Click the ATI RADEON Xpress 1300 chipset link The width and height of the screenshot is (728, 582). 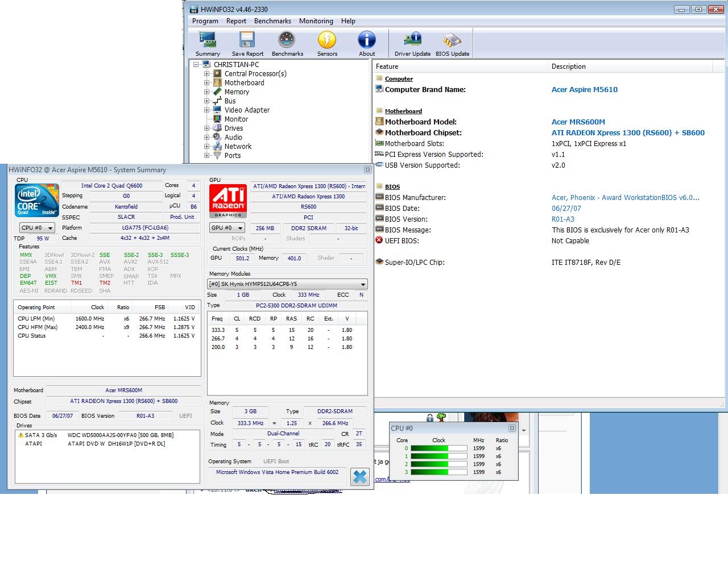coord(628,132)
